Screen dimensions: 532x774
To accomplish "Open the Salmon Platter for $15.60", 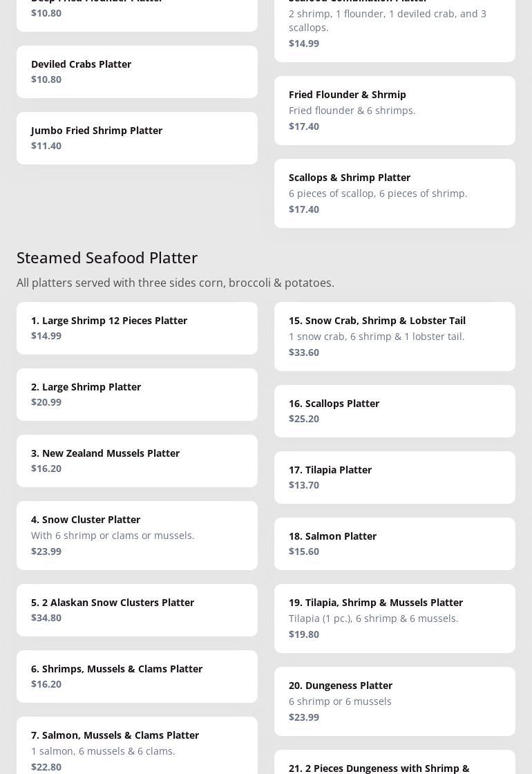I will pos(395,544).
